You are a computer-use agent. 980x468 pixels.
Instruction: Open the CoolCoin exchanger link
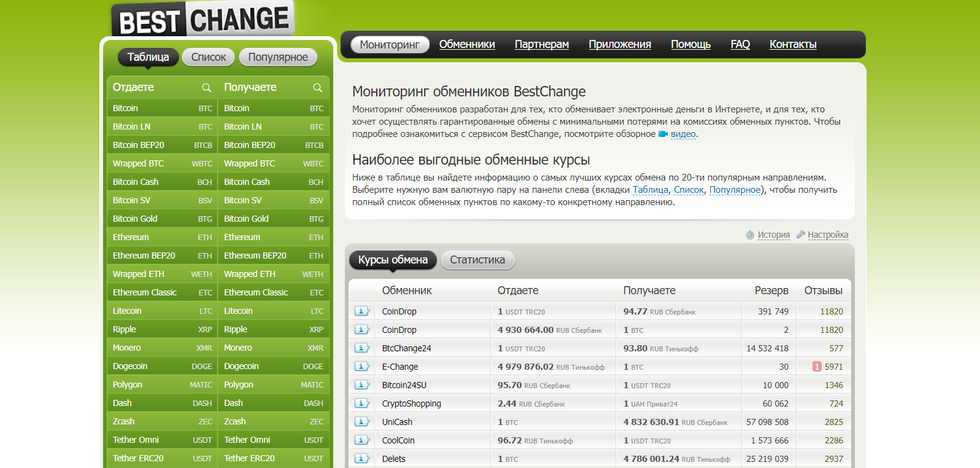[398, 440]
